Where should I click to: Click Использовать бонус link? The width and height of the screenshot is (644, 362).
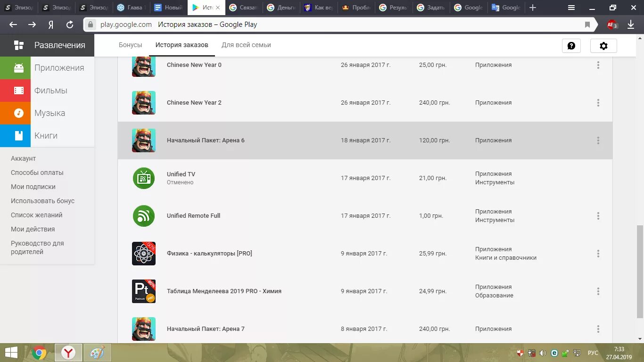[43, 201]
